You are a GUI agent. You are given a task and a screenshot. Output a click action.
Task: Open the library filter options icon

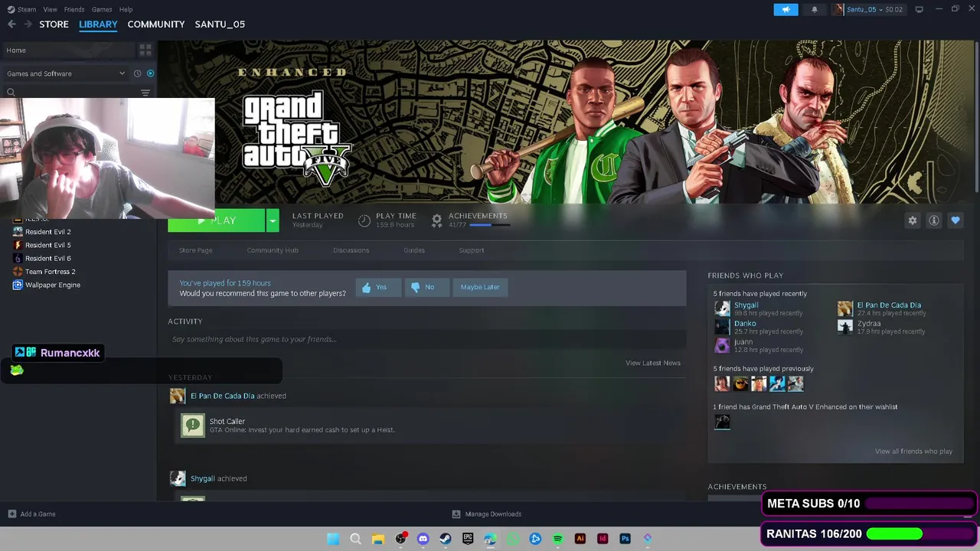145,93
